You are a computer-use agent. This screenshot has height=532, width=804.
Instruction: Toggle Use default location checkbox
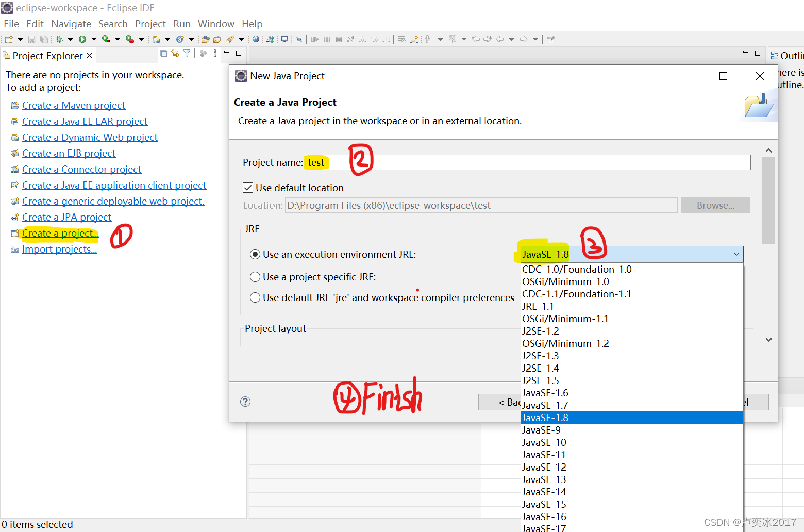pos(248,188)
